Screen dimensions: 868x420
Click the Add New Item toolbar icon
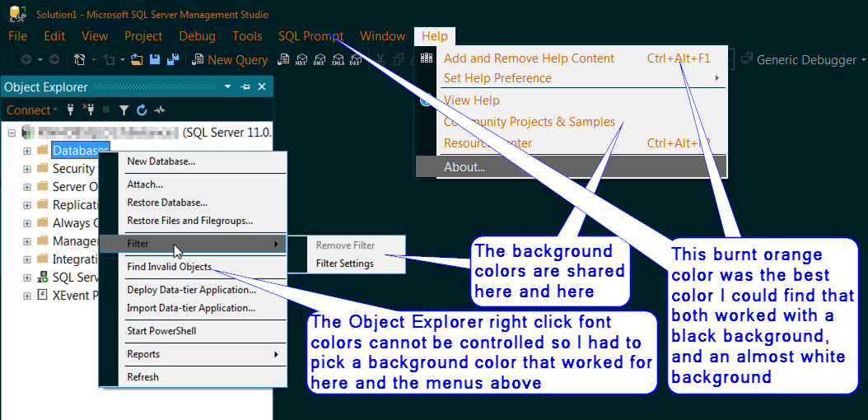(x=109, y=60)
